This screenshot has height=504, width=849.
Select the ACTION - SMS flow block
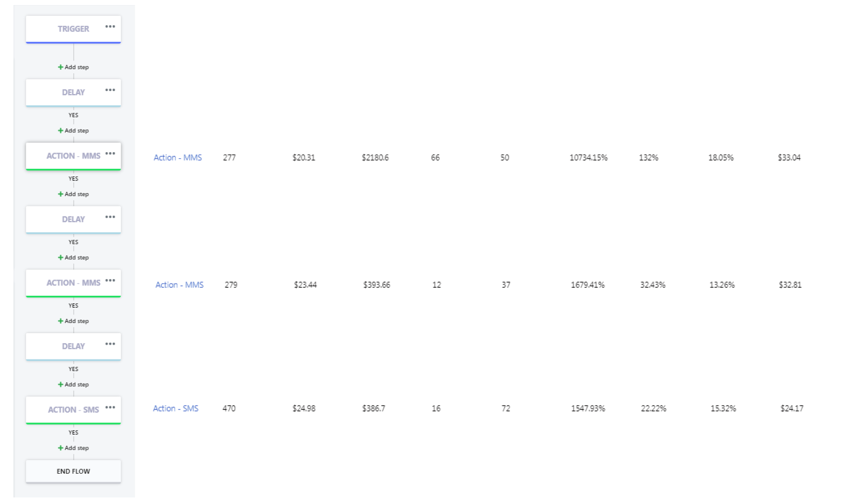[73, 410]
